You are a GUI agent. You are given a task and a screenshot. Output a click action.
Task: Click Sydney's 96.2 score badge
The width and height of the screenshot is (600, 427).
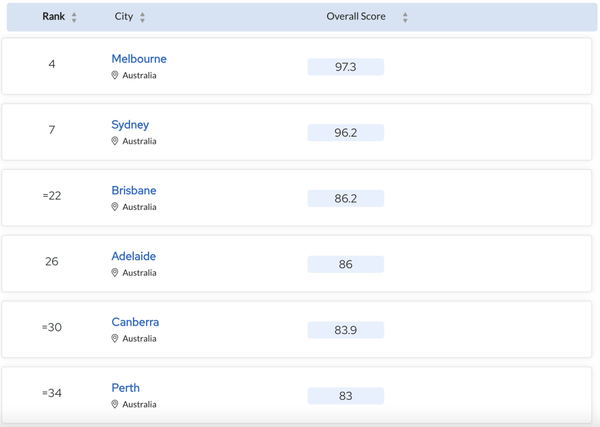pyautogui.click(x=346, y=133)
